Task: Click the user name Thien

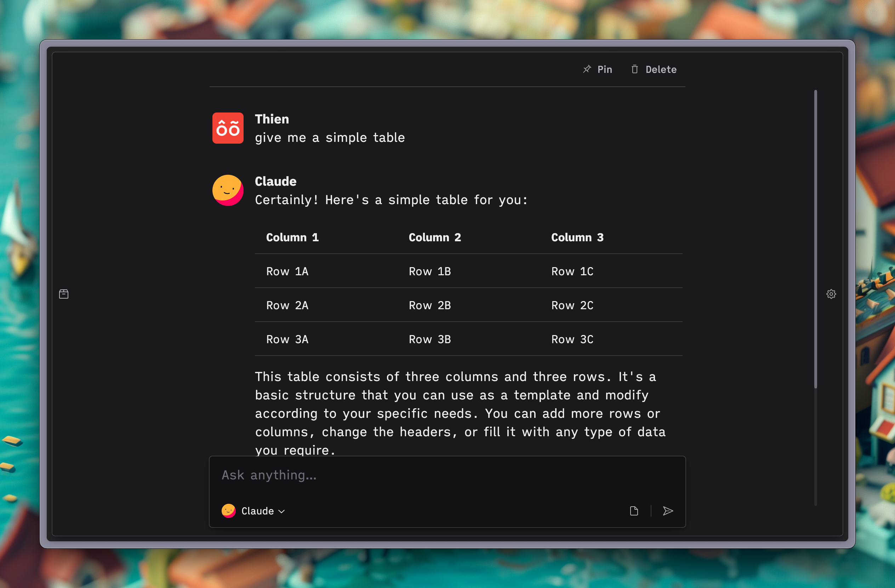Action: (x=272, y=119)
